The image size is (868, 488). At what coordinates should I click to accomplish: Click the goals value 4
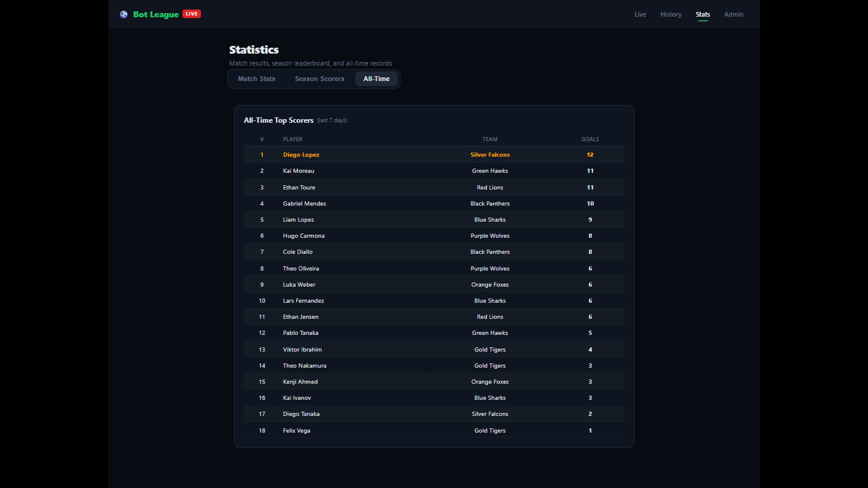click(x=590, y=350)
